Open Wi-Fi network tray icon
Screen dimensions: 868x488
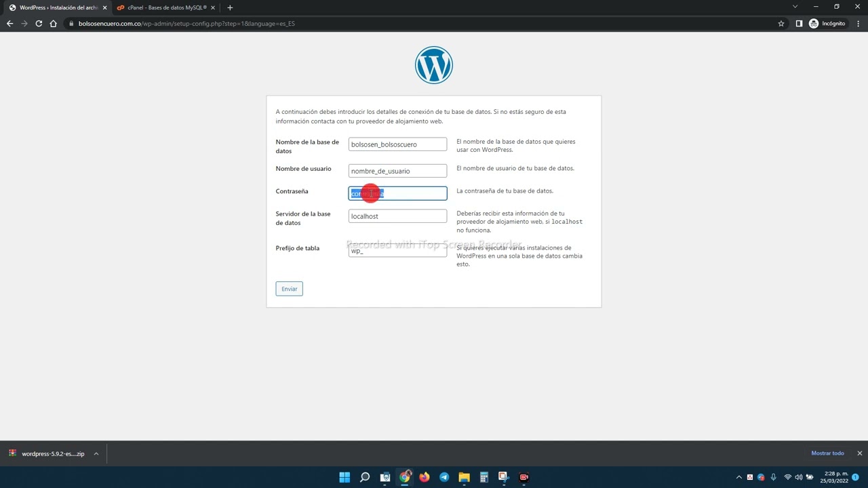click(x=788, y=477)
